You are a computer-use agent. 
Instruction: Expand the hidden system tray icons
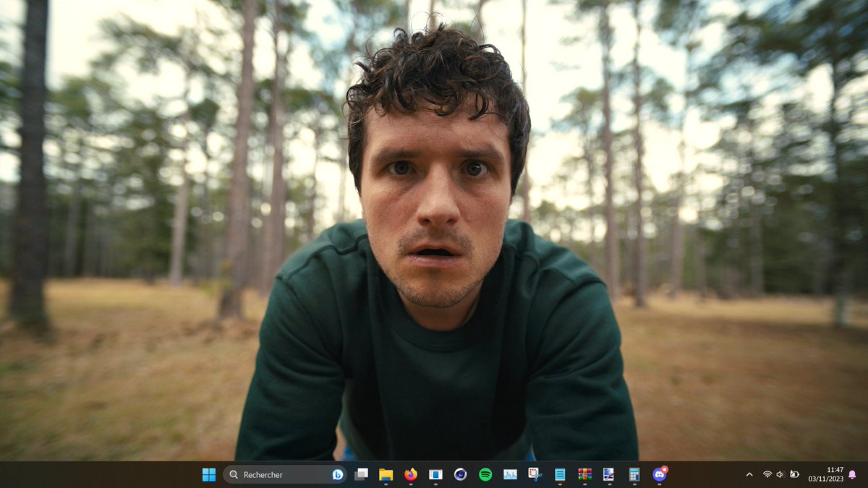[x=749, y=474]
